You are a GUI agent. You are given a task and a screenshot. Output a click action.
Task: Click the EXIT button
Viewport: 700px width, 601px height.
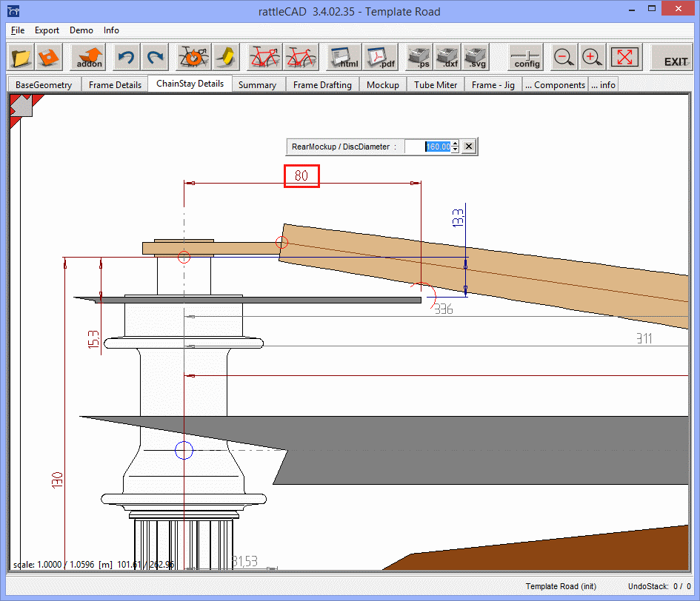[675, 58]
